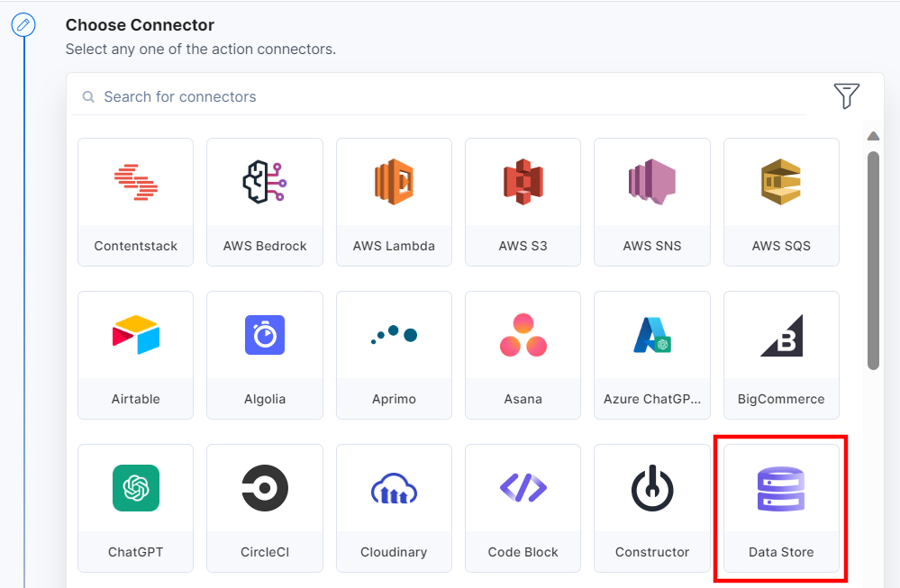Pick the Airtable connector icon
Viewport: 900px width, 588px height.
coord(135,335)
